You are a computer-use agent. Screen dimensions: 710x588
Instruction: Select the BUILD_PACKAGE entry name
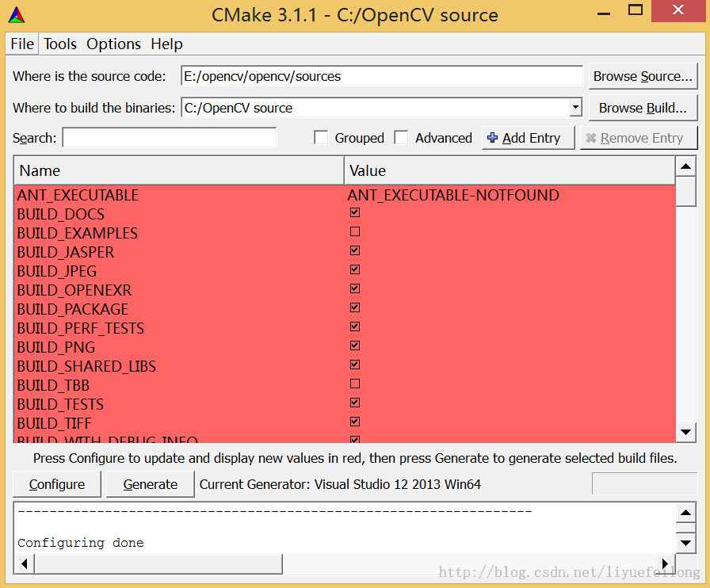[x=73, y=309]
